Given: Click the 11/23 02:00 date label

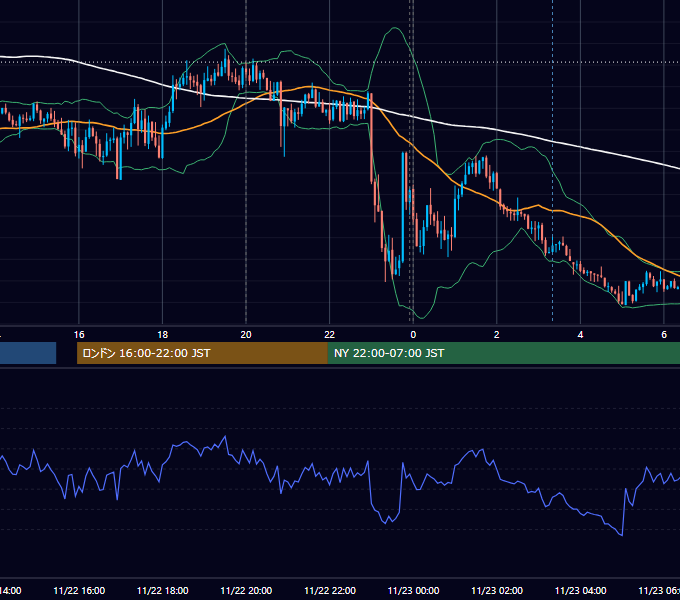Looking at the screenshot, I should 497,590.
